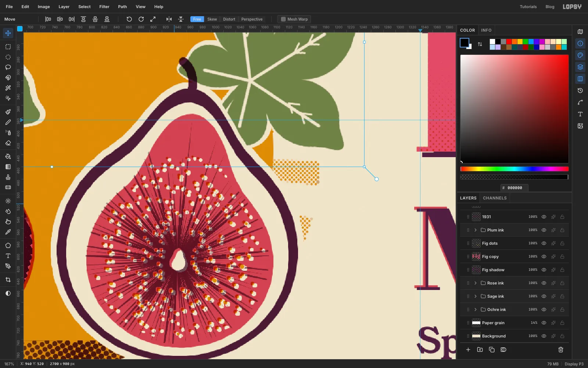Expand the Rose ink layer group
This screenshot has width=588, height=368.
click(476, 283)
